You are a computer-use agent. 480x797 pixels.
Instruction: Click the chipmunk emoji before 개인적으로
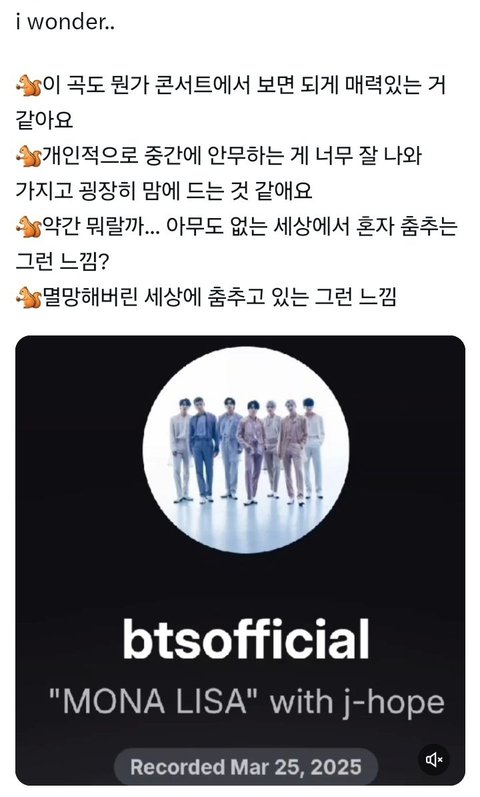point(28,156)
